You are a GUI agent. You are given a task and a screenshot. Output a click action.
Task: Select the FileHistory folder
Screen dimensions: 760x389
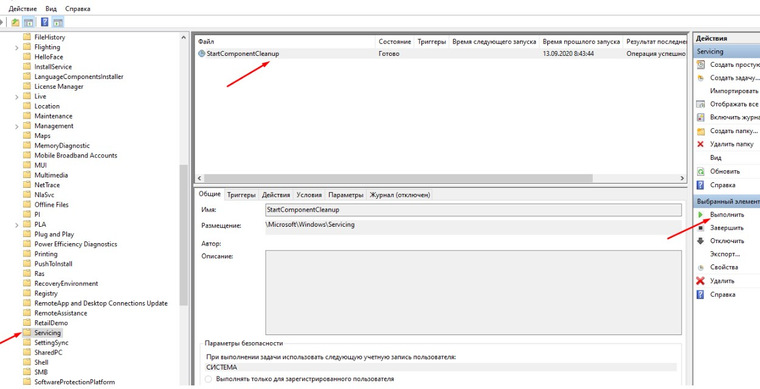pyautogui.click(x=49, y=37)
